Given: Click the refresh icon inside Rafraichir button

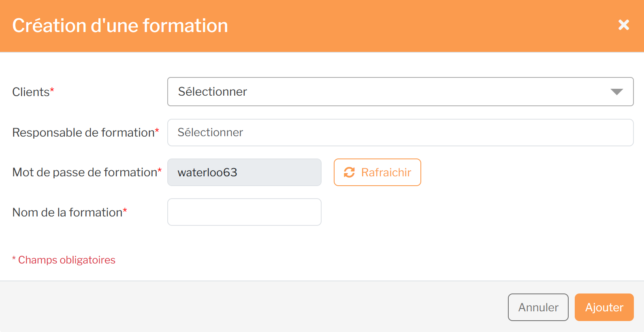Looking at the screenshot, I should (349, 172).
